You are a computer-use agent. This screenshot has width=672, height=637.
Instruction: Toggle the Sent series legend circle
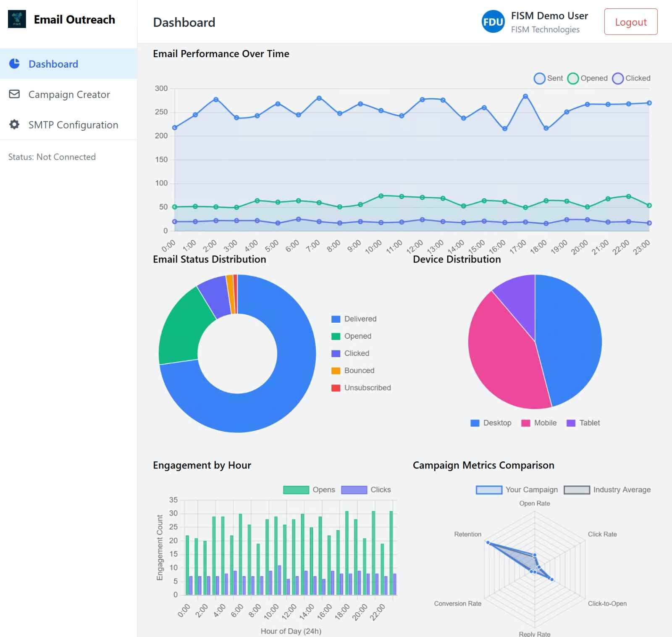click(x=539, y=79)
